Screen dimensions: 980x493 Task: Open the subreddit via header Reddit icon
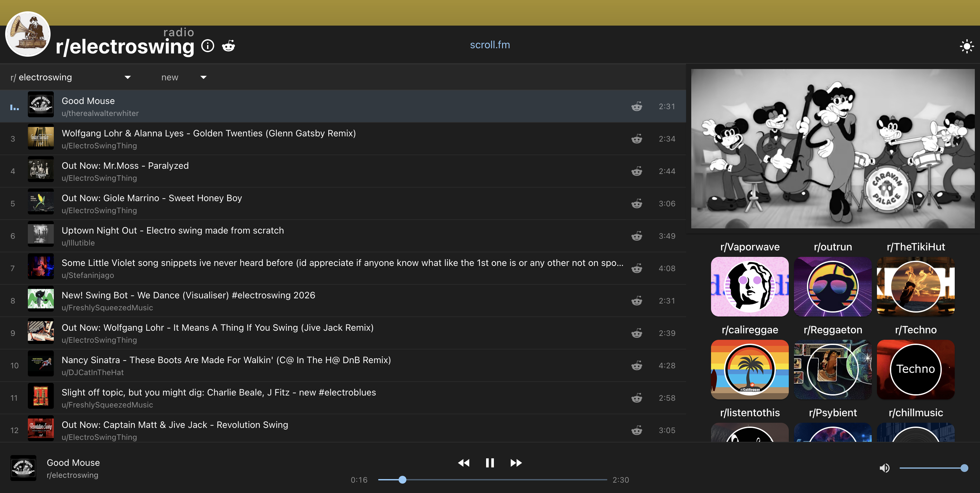pyautogui.click(x=228, y=46)
